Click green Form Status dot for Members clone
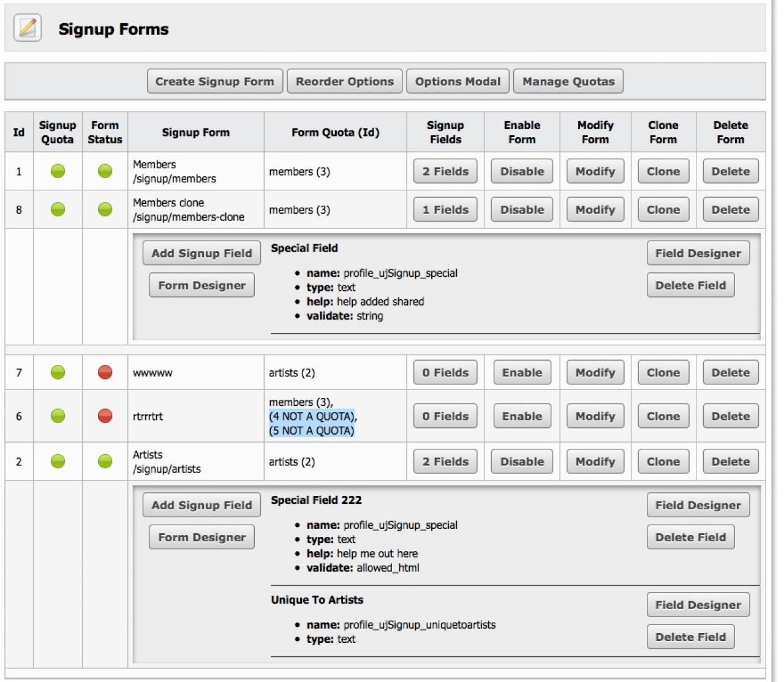 coord(105,209)
